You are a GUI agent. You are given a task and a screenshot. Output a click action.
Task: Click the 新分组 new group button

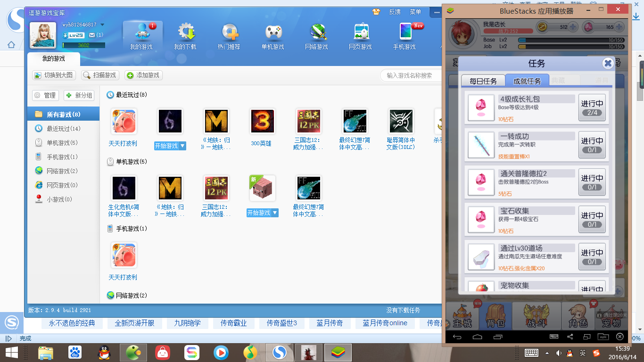(x=79, y=95)
